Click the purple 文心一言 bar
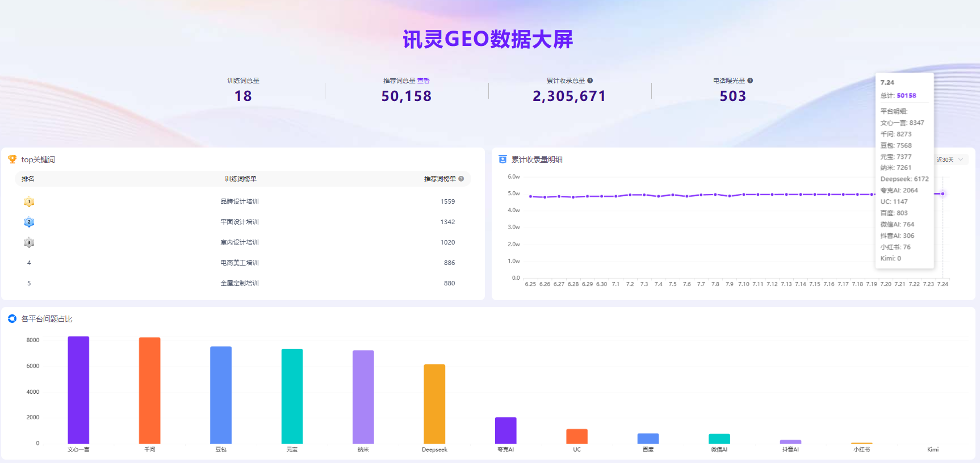Image resolution: width=980 pixels, height=463 pixels. [78, 390]
